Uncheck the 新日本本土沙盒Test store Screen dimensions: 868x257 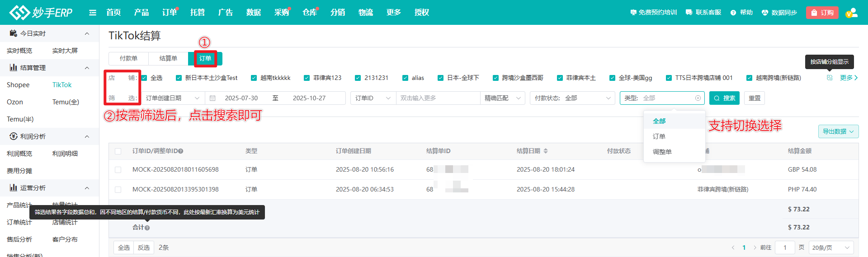coord(179,78)
